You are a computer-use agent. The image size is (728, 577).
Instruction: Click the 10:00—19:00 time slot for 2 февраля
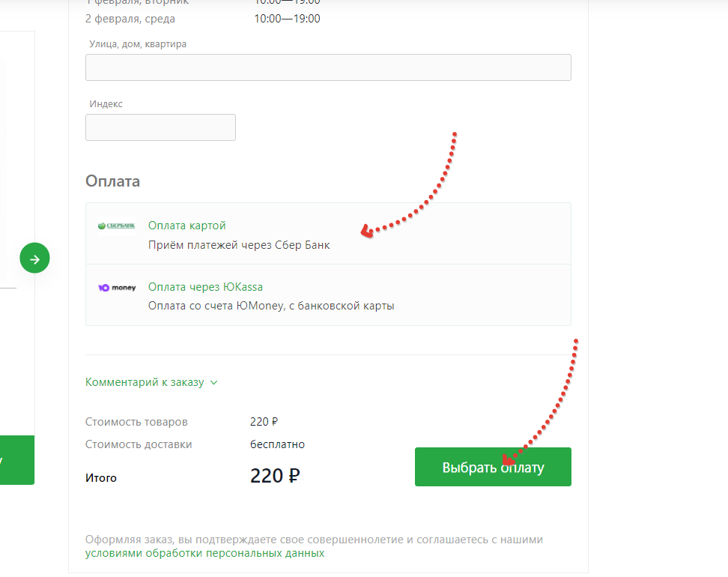[x=287, y=19]
